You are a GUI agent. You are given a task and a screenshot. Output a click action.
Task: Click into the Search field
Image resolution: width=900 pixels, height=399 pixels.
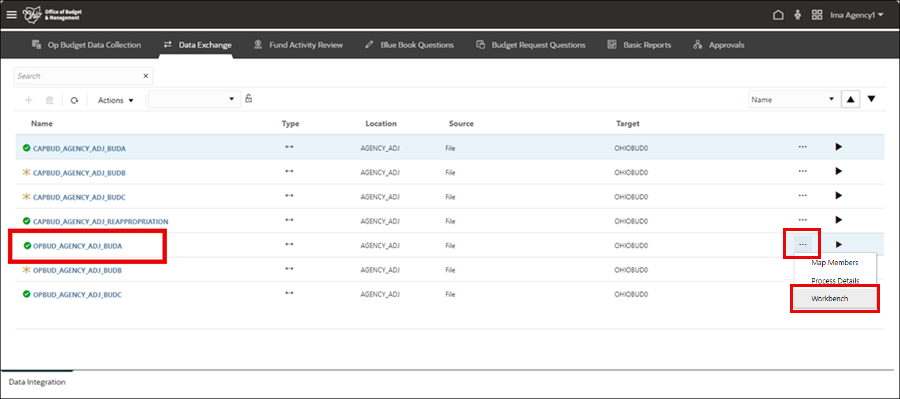77,76
